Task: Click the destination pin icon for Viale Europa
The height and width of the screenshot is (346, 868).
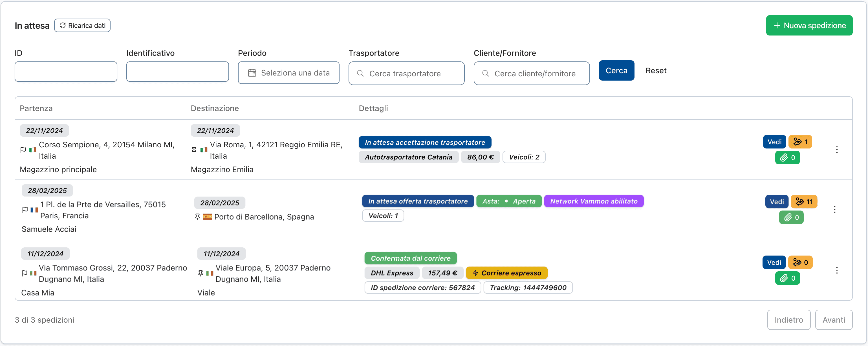Action: coord(201,273)
